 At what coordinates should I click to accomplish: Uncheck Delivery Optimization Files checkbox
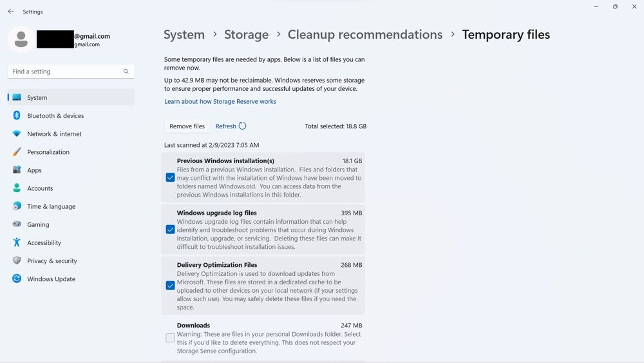[x=170, y=286]
